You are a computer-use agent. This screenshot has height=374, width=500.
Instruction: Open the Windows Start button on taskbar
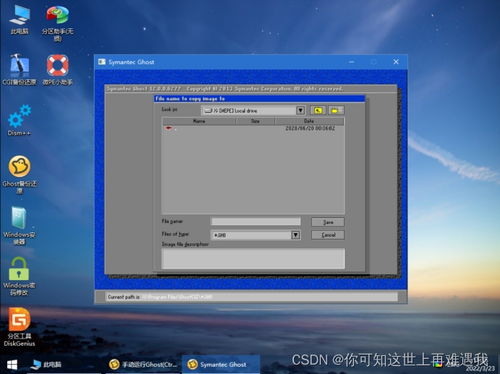[x=12, y=365]
